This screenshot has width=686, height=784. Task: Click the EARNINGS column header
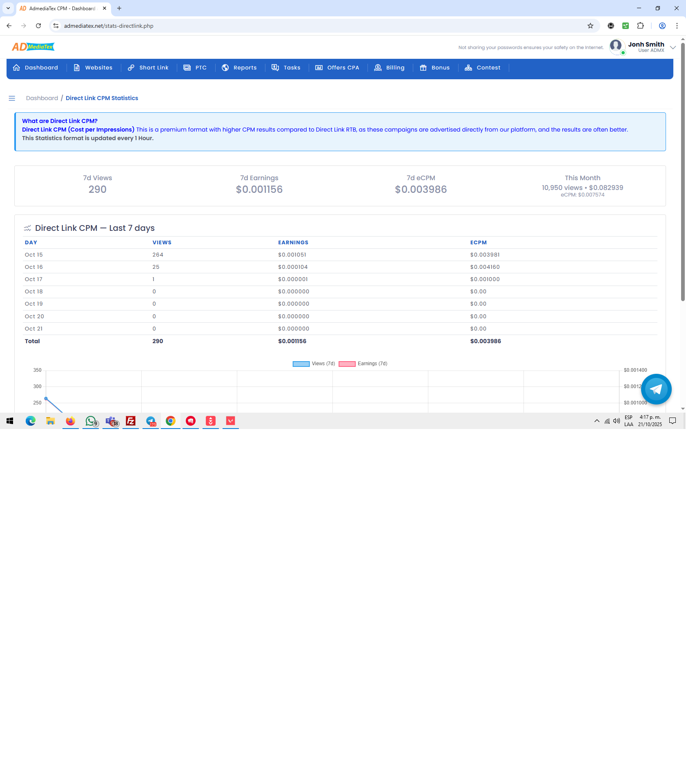(x=294, y=242)
